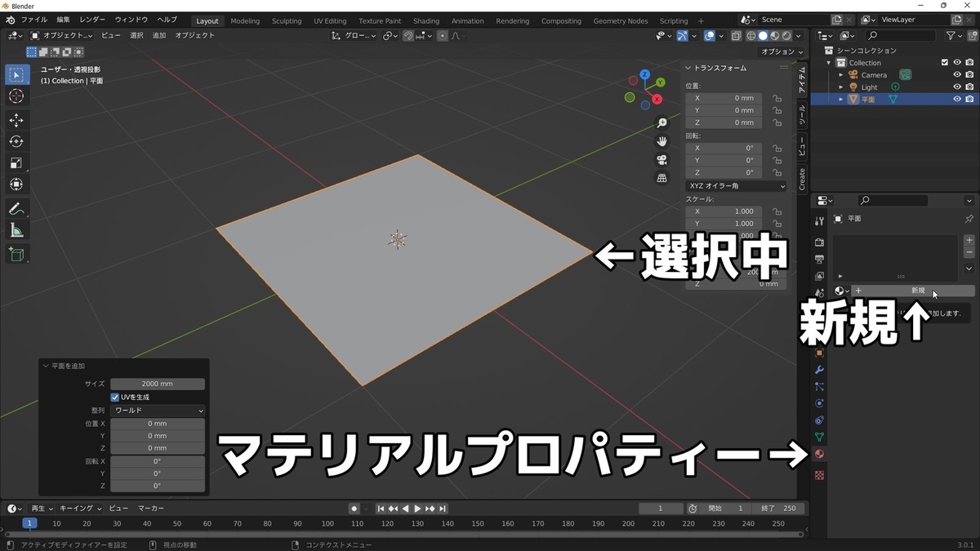
Task: Toggle Camera visibility eye in outliner
Action: pos(957,74)
